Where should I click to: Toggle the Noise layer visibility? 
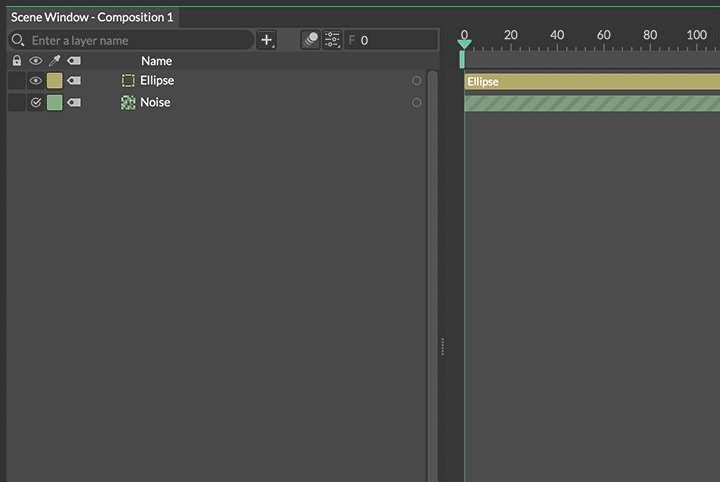[36, 102]
